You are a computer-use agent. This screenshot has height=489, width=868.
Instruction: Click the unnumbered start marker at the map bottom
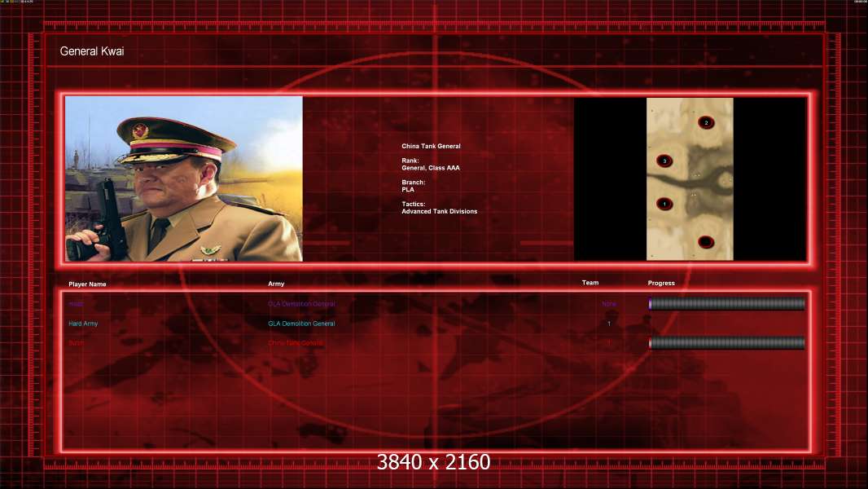pyautogui.click(x=706, y=242)
